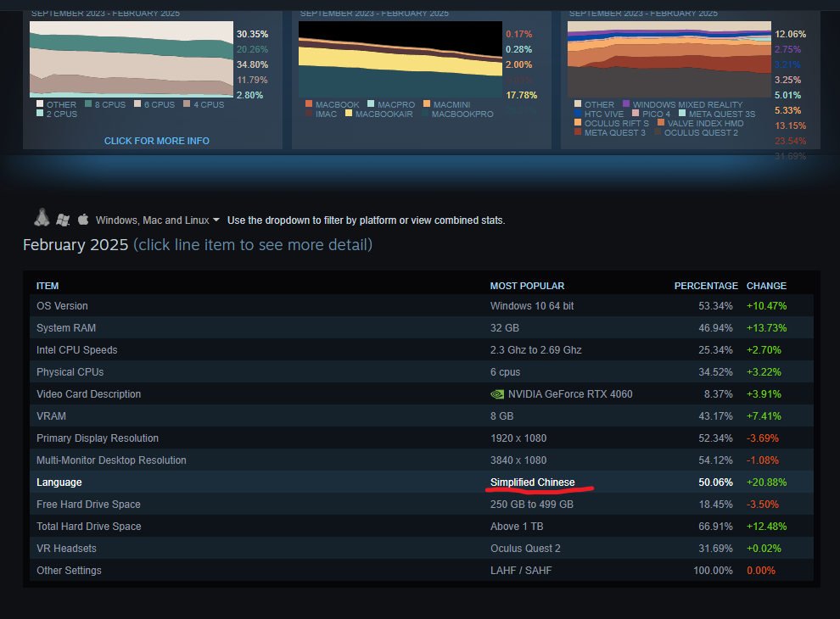Open the Mac hardware models trend chart
Viewport: 840px width, 619px height.
tap(400, 59)
